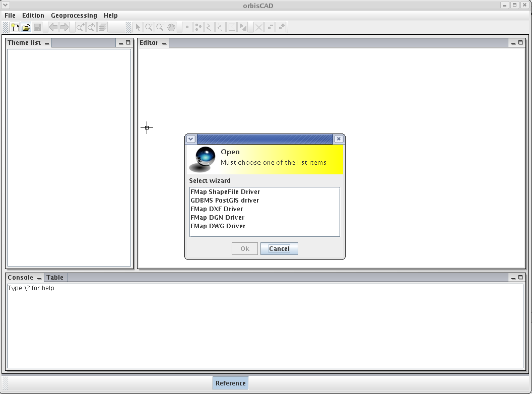This screenshot has height=394, width=532.
Task: Select GDBMS PostGIS driver entry
Action: 225,201
